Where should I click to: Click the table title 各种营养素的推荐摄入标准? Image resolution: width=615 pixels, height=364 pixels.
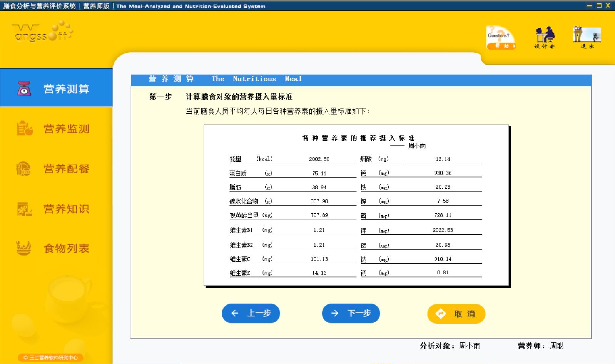(x=358, y=138)
